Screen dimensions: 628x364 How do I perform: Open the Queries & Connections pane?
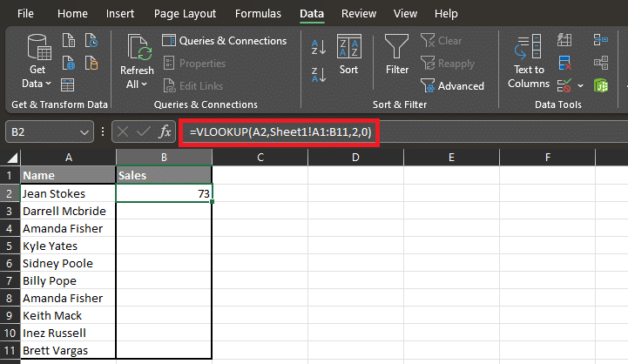pos(225,40)
